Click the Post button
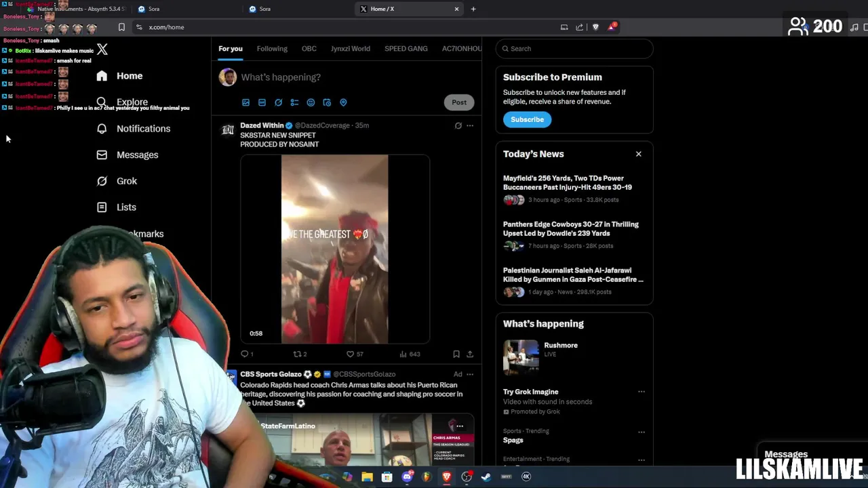 click(x=459, y=102)
